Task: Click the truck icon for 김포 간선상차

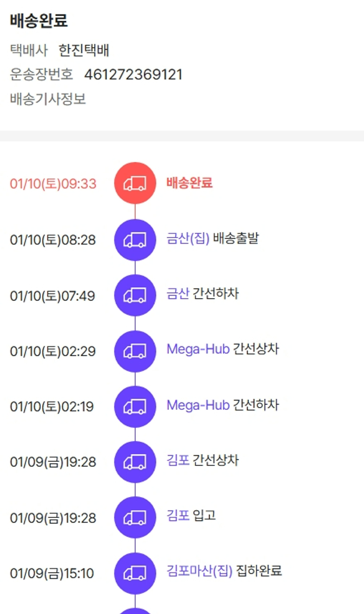Action: pyautogui.click(x=135, y=462)
